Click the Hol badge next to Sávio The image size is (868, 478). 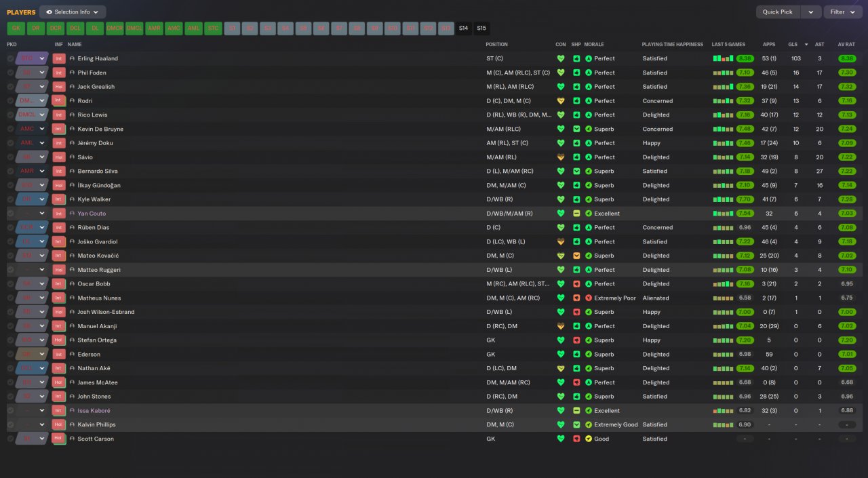pos(59,157)
